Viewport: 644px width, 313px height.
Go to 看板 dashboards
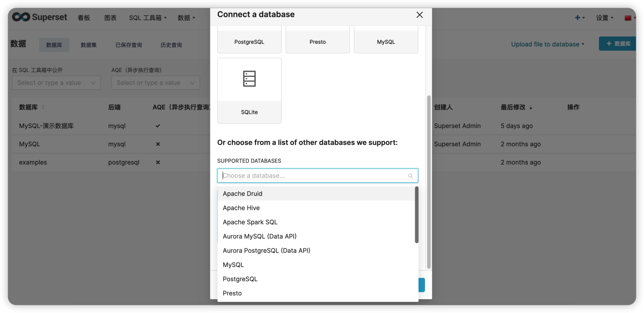[84, 18]
